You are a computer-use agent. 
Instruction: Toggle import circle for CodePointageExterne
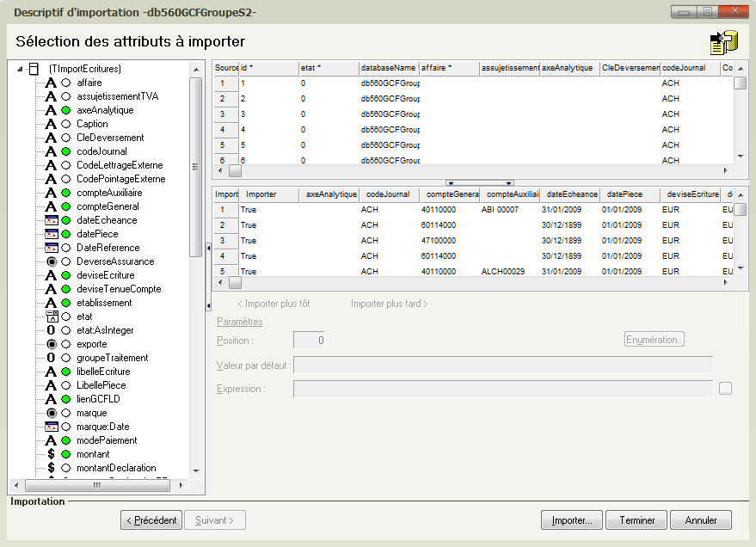(66, 179)
